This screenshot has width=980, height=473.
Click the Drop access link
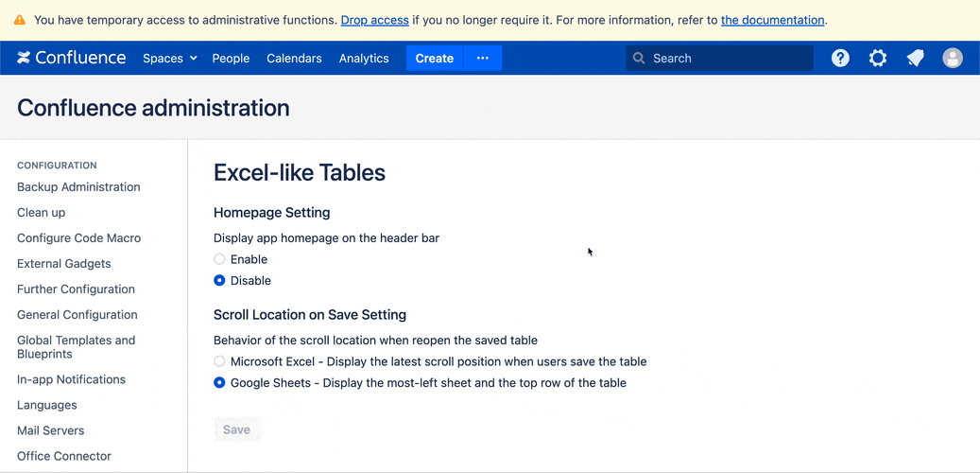click(374, 20)
